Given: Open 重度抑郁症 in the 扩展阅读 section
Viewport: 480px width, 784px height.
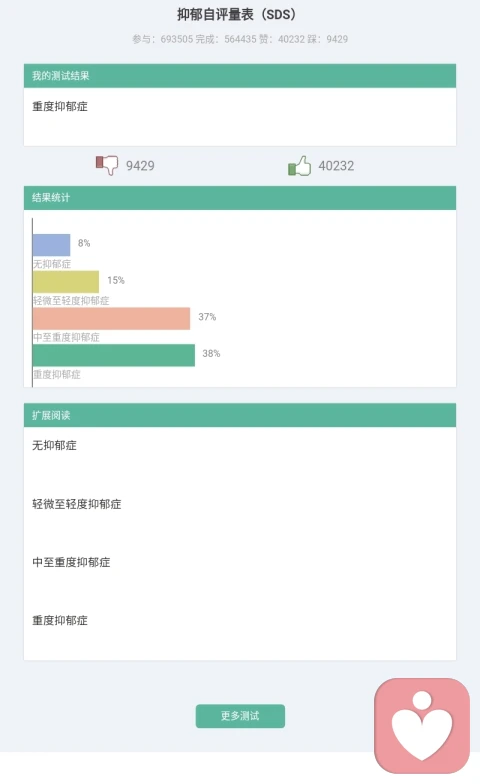Looking at the screenshot, I should 60,620.
